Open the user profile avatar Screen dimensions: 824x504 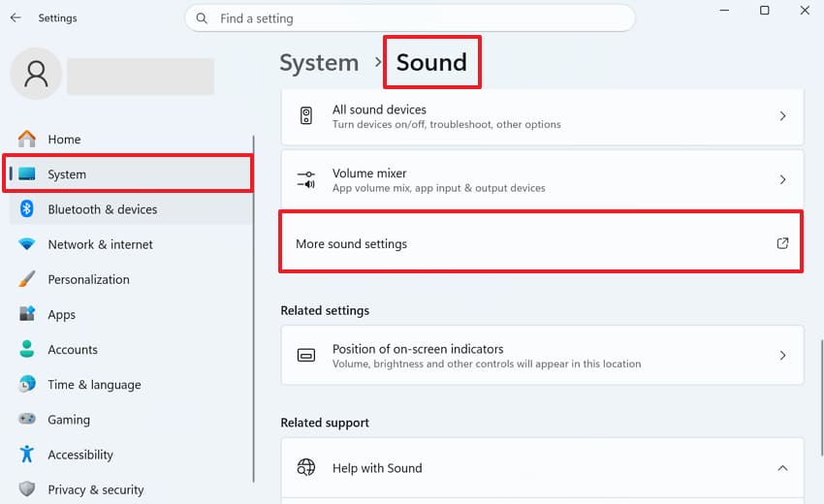coord(36,74)
